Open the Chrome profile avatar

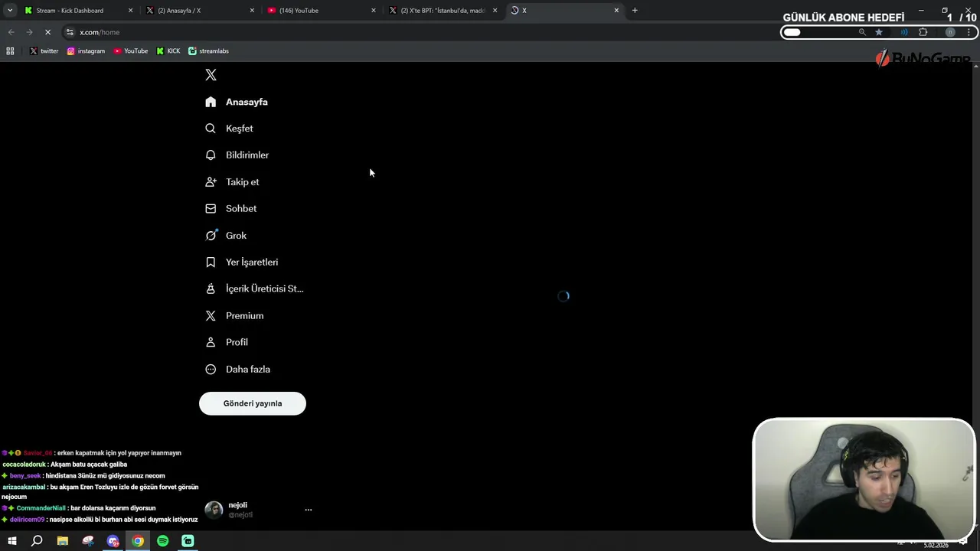950,32
